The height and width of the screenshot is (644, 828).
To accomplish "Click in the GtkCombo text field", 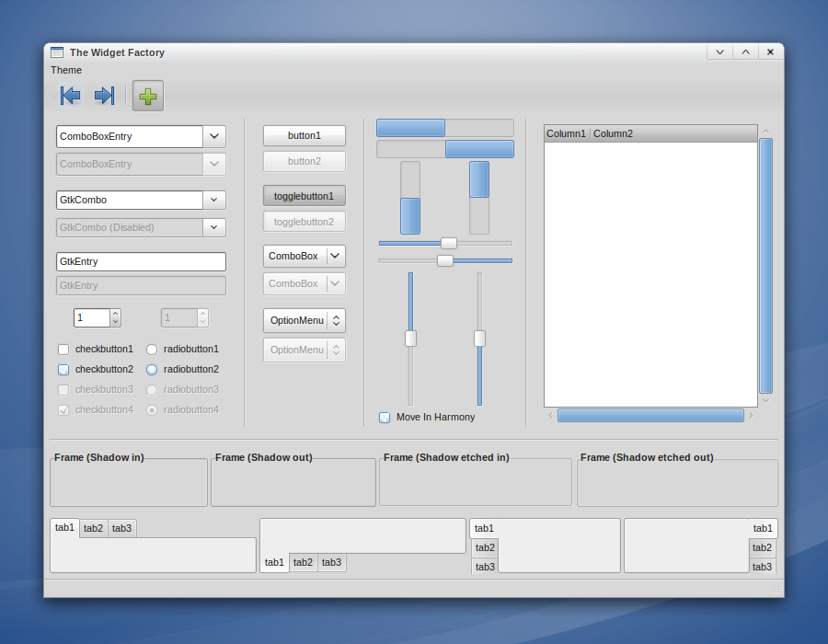I will 130,200.
